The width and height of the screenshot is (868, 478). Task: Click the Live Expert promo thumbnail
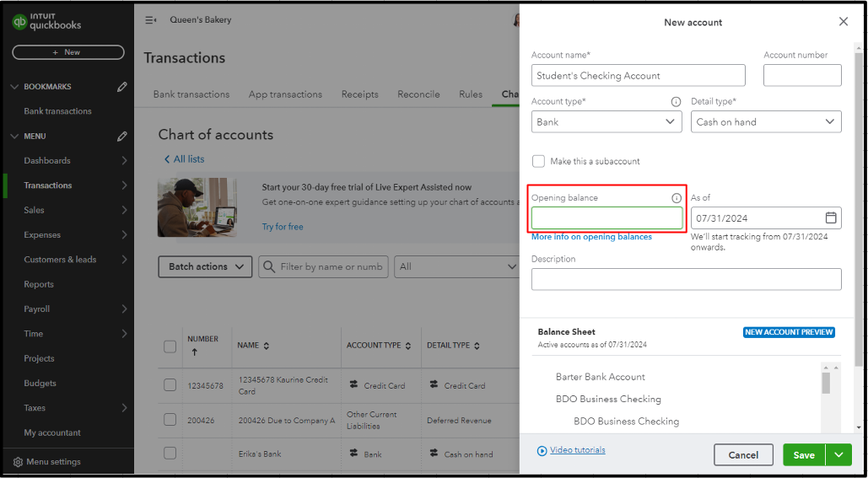pos(197,207)
